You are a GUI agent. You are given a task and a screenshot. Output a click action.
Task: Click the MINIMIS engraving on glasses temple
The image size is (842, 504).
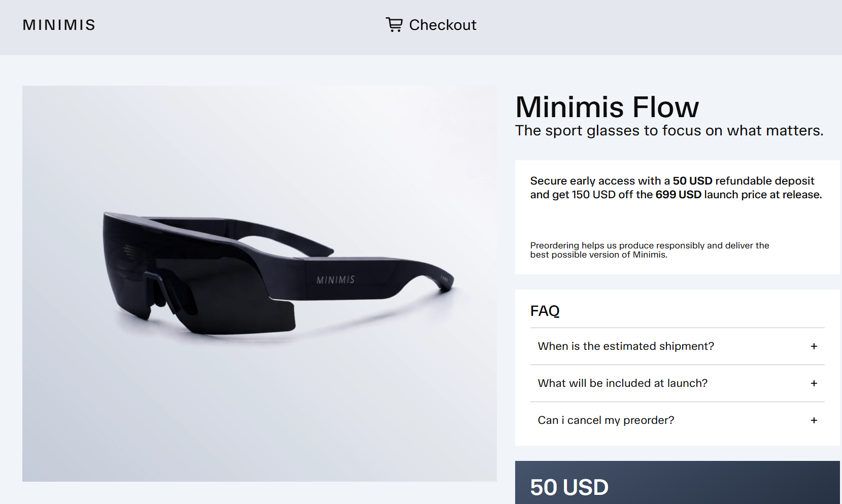(x=335, y=280)
